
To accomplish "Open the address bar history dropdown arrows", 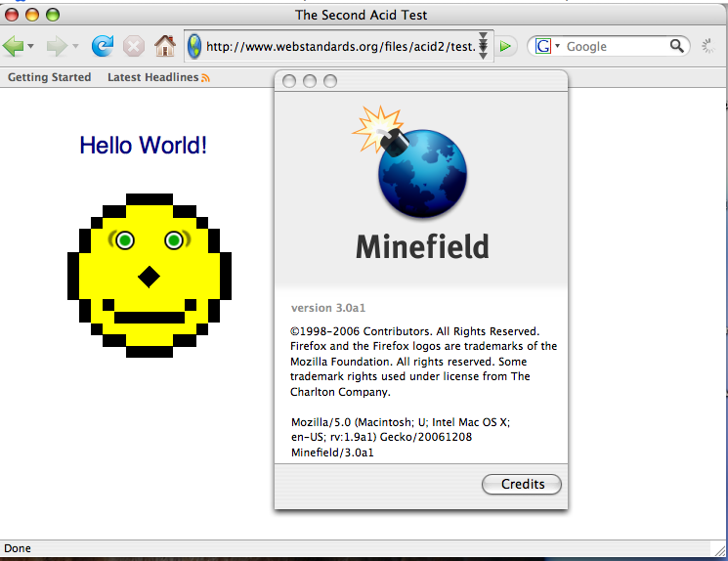I will coord(483,46).
